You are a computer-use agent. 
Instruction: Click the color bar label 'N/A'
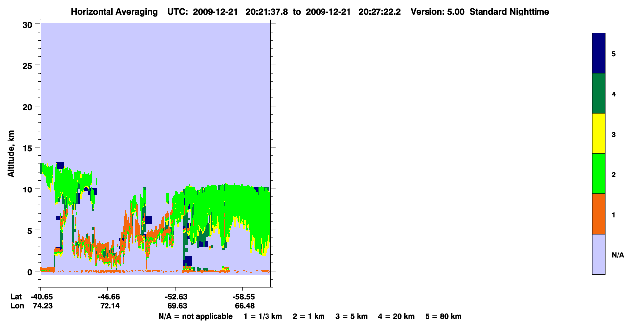point(618,255)
